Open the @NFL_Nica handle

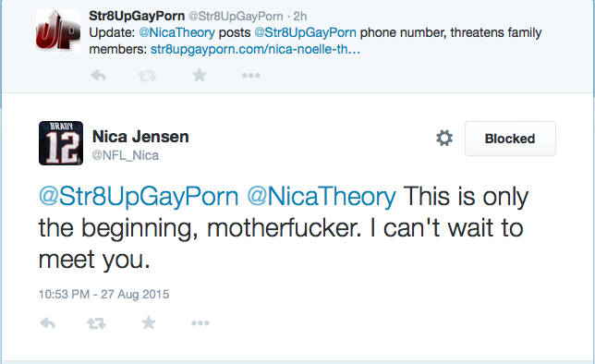tap(126, 155)
